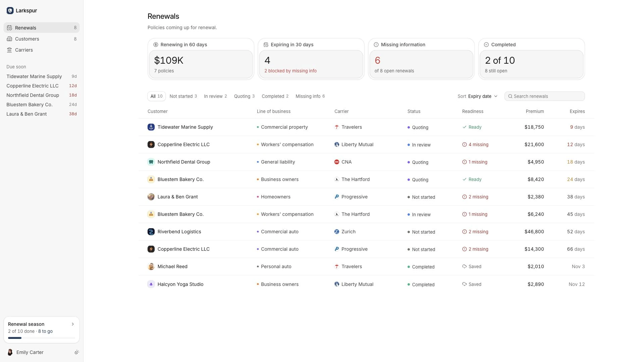The height and width of the screenshot is (362, 644).
Task: Click the lightning icon in the Workers' compensation row
Action: [151, 144]
